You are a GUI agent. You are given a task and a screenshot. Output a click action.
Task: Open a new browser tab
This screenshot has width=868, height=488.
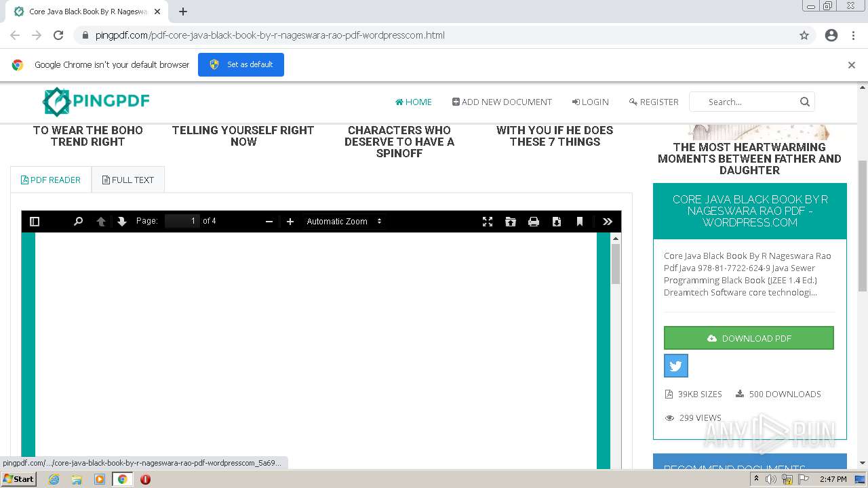coord(183,12)
